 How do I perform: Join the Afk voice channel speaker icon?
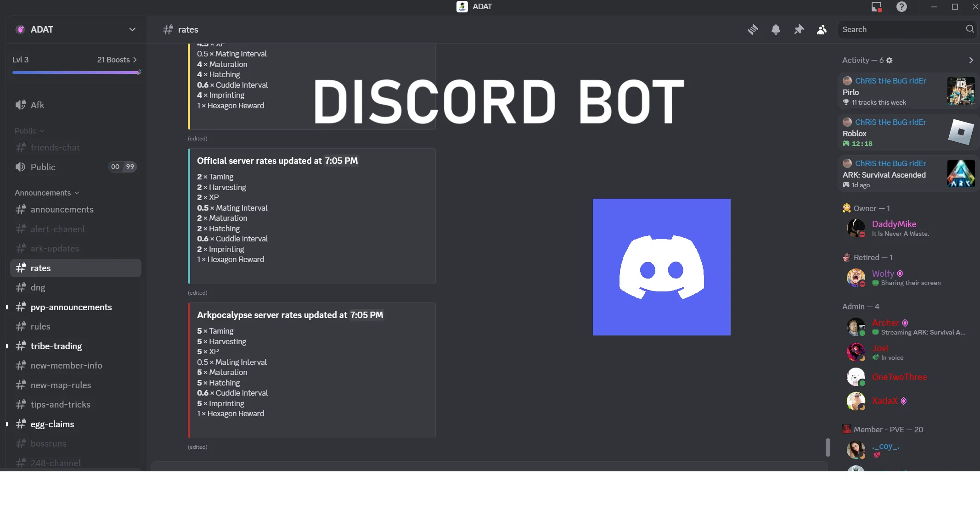point(21,105)
